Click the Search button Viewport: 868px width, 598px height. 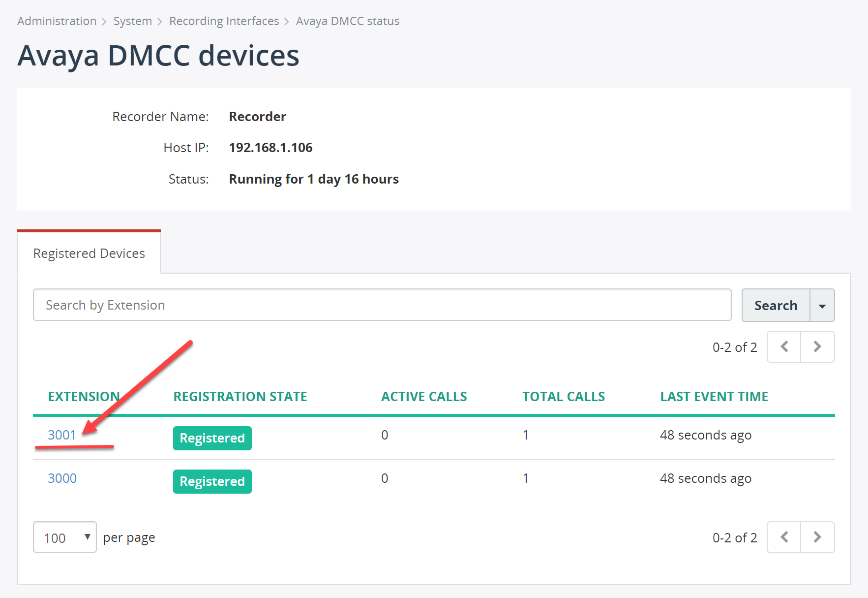776,305
